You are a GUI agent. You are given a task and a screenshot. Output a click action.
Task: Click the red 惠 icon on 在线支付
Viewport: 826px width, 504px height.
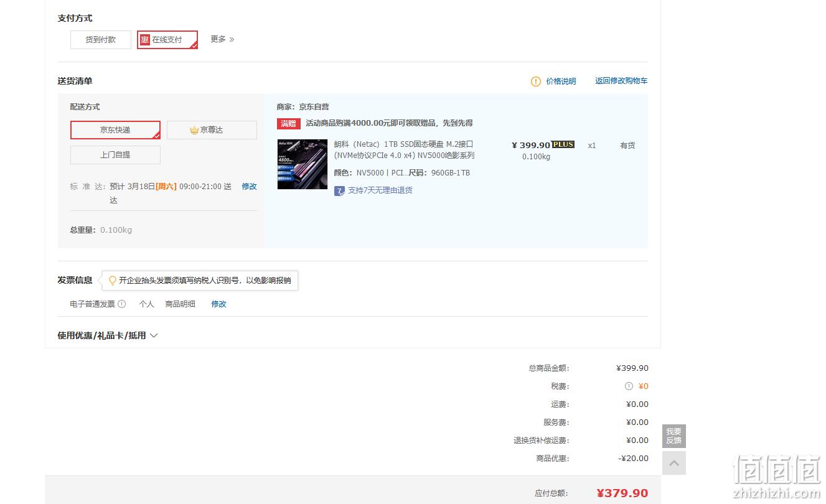coord(145,40)
